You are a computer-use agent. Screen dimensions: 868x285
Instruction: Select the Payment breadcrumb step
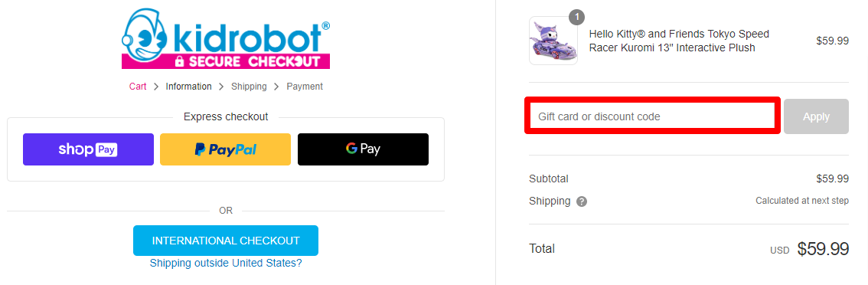click(305, 87)
